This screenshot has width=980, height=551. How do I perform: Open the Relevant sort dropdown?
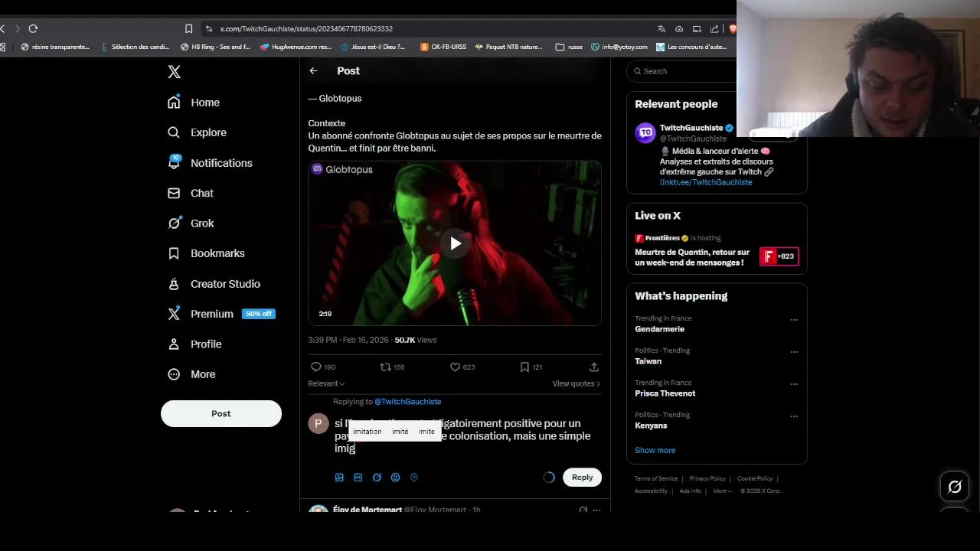pyautogui.click(x=326, y=383)
